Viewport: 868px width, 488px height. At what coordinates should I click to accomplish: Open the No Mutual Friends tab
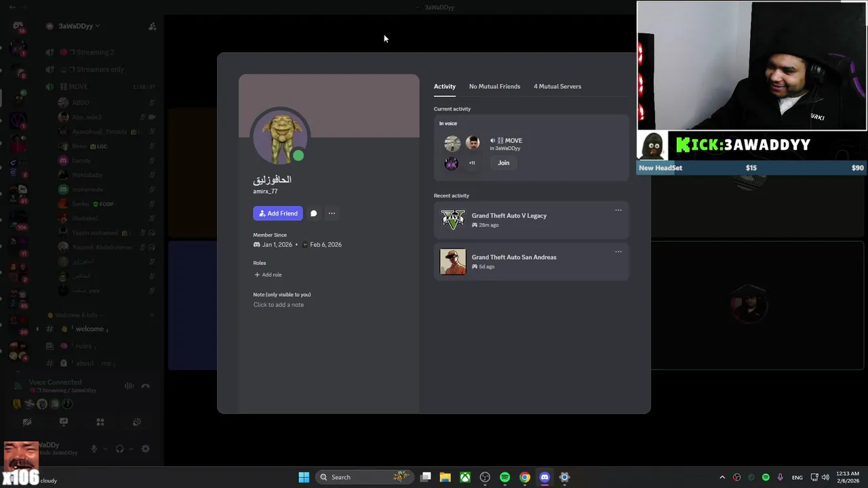coord(494,87)
